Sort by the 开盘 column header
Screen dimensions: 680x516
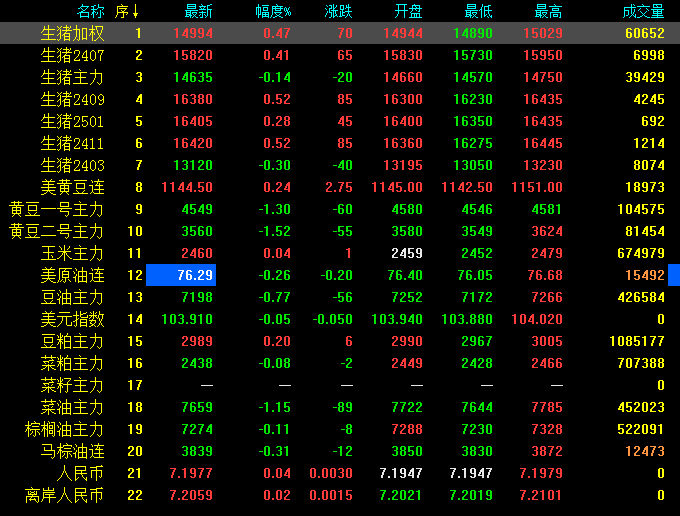(x=408, y=11)
